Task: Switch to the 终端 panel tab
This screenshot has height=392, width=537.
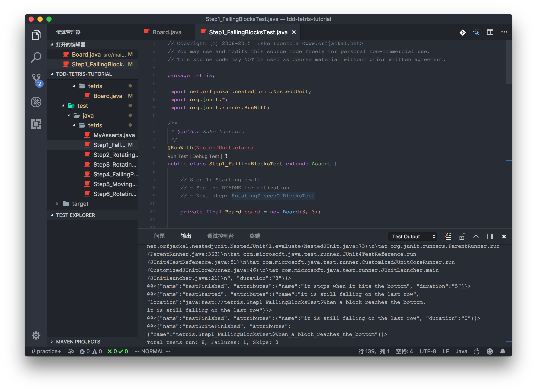Action: 255,236
